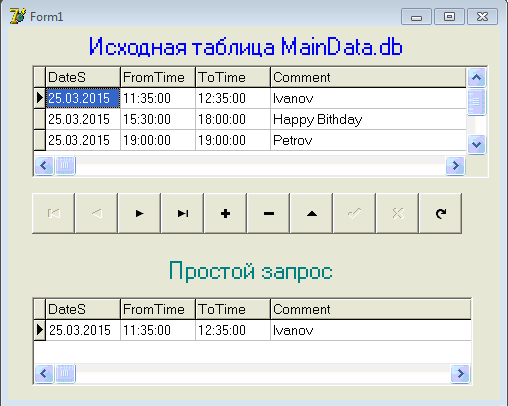Image resolution: width=508 pixels, height=406 pixels.
Task: Click Comment column header in top grid
Action: point(368,77)
